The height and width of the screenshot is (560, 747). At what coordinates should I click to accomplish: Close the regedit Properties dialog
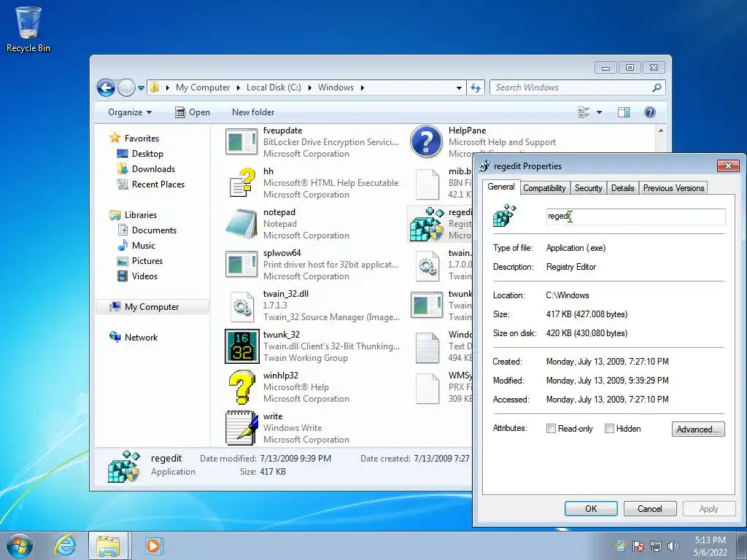[728, 166]
